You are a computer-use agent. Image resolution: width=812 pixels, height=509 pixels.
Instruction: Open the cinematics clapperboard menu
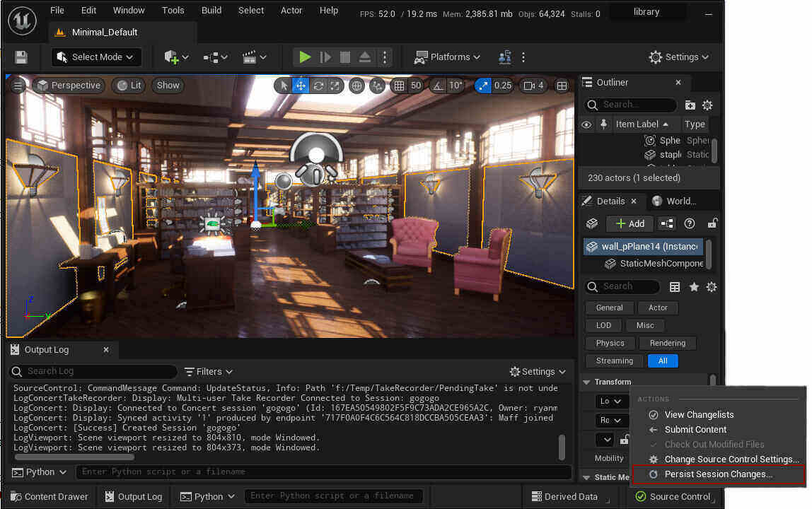point(254,57)
